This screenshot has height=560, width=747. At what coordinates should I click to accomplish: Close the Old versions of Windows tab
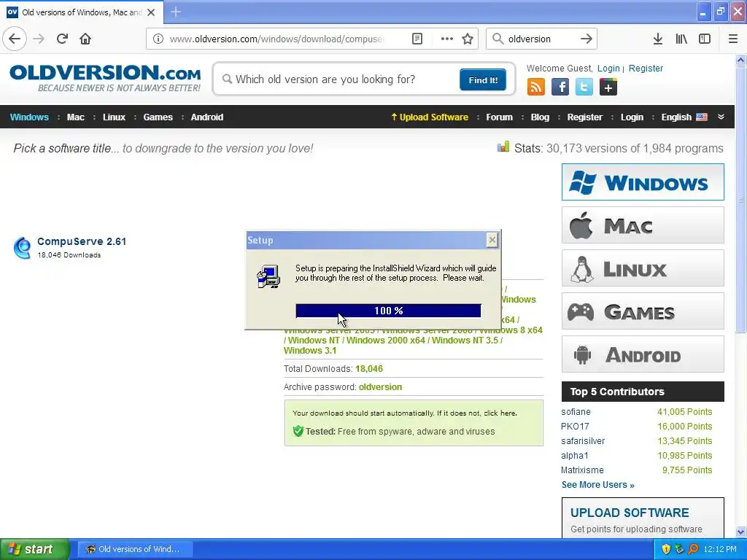point(151,12)
